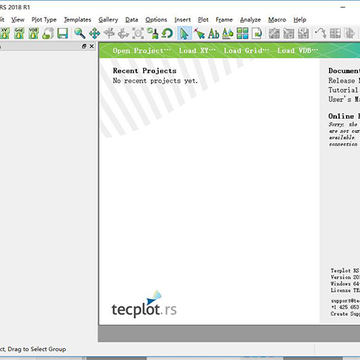
Task: Float the sidebar panel with undock icon
Action: click(x=84, y=46)
